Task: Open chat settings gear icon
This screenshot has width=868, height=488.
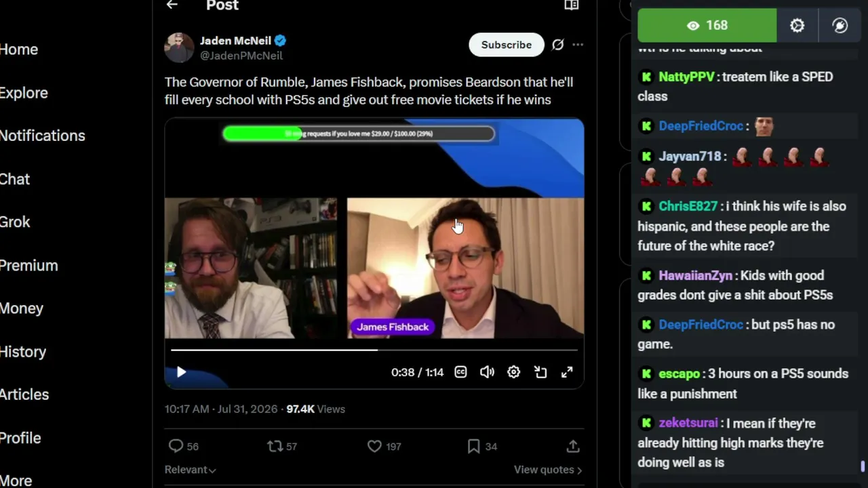Action: coord(797,26)
